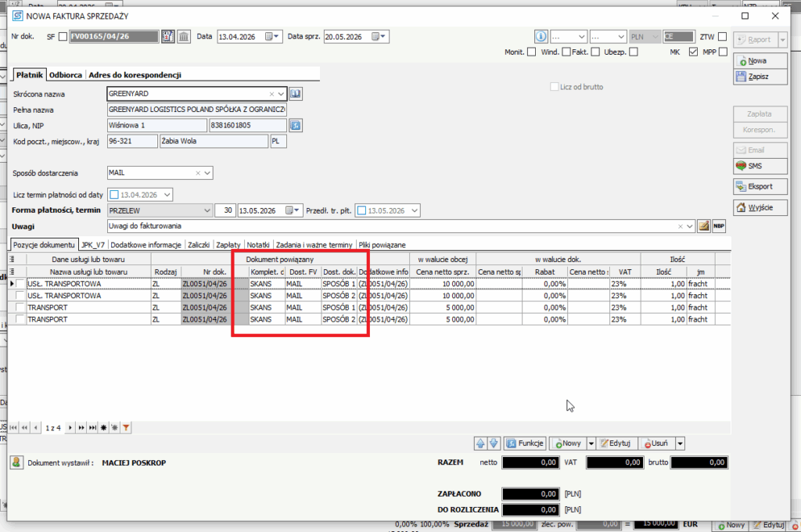This screenshot has height=532, width=801.
Task: Click the payment days field showing 30
Action: coord(224,210)
